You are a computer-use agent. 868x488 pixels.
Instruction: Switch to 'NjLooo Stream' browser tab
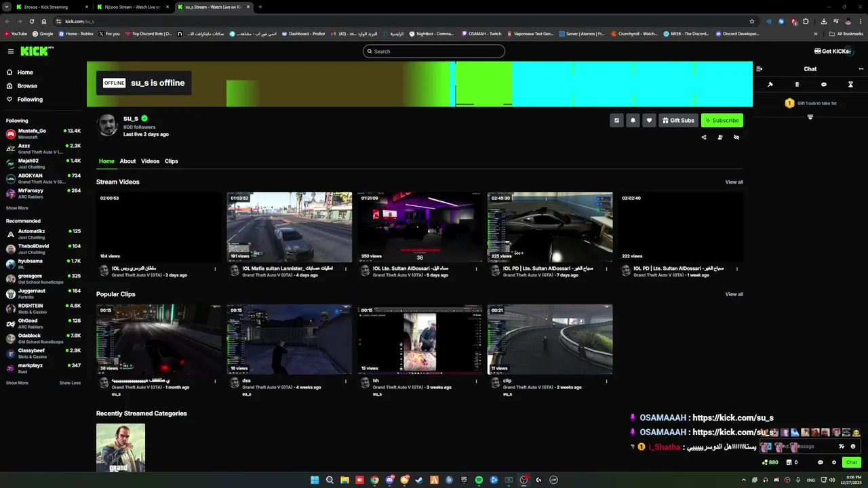(132, 7)
